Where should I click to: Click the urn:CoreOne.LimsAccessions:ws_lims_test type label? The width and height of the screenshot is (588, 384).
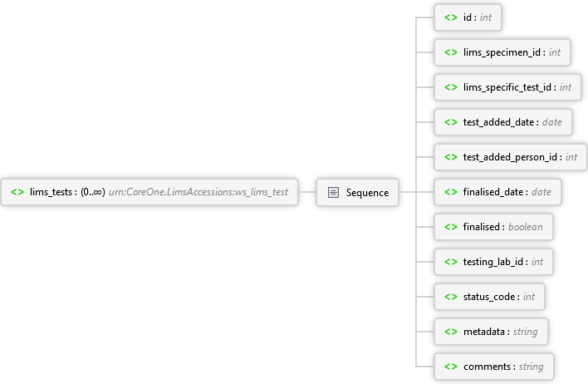(198, 192)
